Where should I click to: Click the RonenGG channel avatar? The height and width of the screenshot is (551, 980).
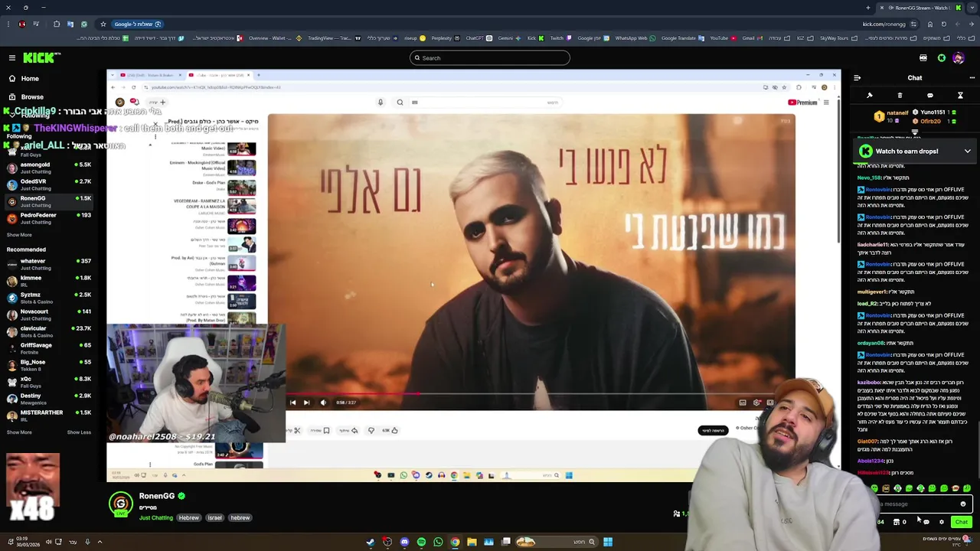click(120, 504)
